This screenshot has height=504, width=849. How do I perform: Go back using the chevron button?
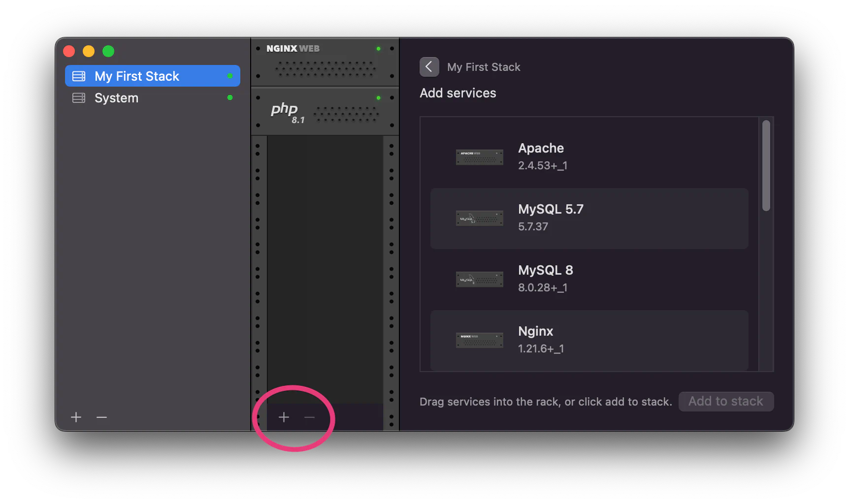click(x=429, y=67)
